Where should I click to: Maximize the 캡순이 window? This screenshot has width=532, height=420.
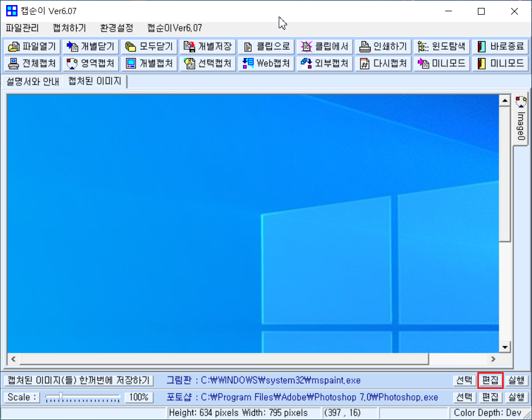pyautogui.click(x=481, y=11)
